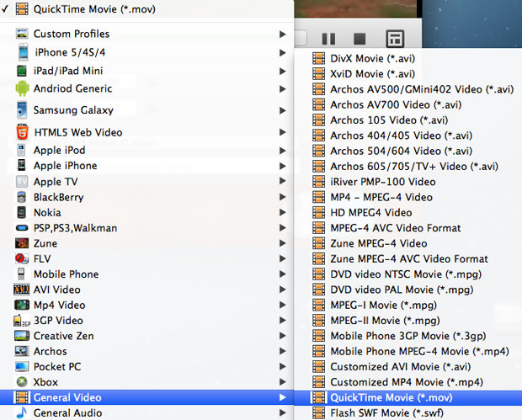Click the green Android robot icon
The width and height of the screenshot is (522, 420).
click(x=22, y=88)
